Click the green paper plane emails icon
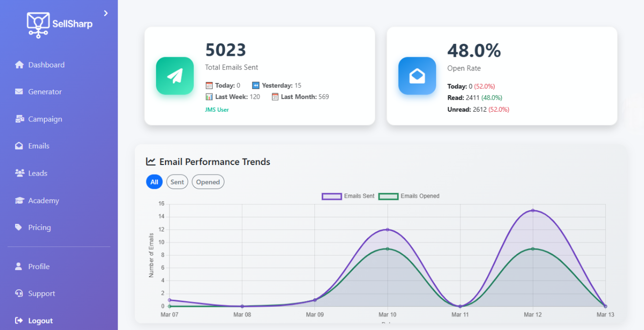Screen dimensions: 644x330 [x=175, y=76]
